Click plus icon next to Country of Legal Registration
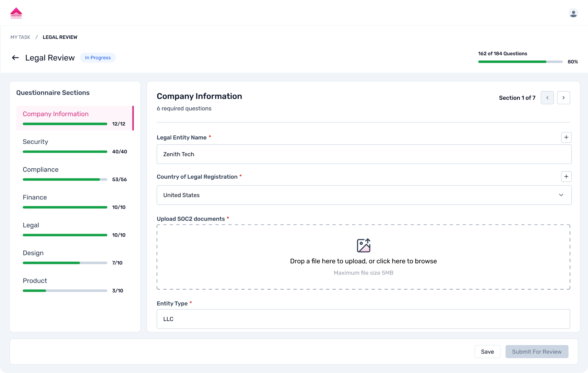Screen dimensions: 588x373 pos(566,176)
